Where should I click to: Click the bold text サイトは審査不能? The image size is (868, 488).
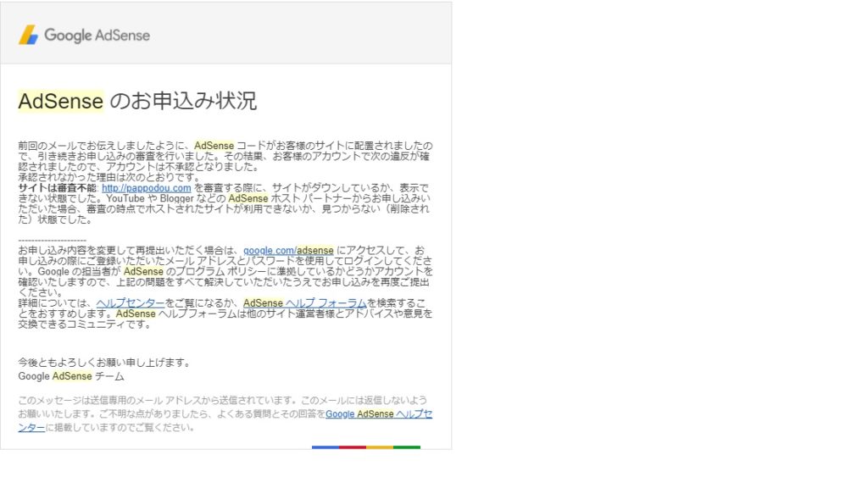[x=57, y=188]
